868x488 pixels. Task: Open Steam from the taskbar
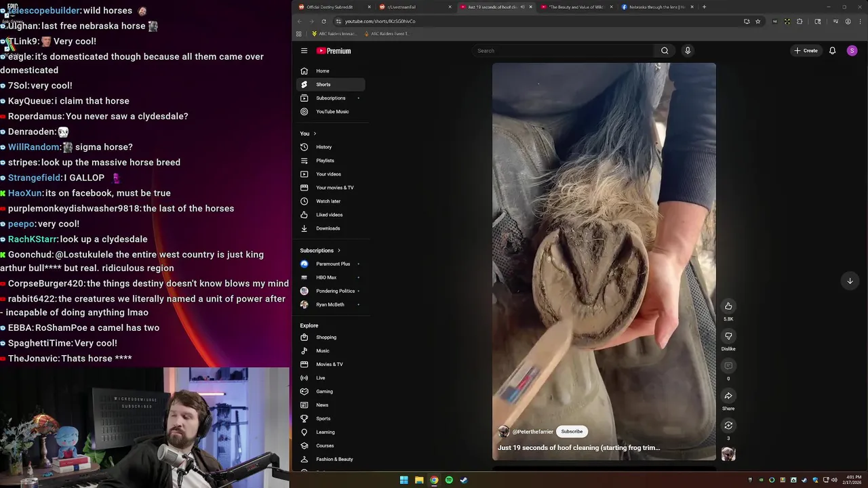464,480
